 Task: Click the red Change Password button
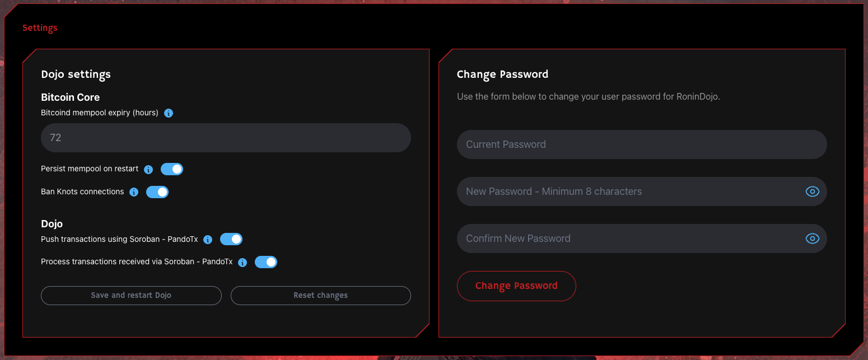click(x=516, y=286)
